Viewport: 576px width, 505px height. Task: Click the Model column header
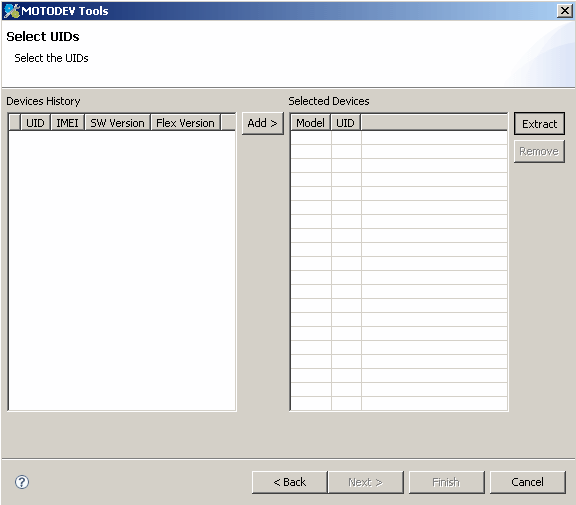311,123
